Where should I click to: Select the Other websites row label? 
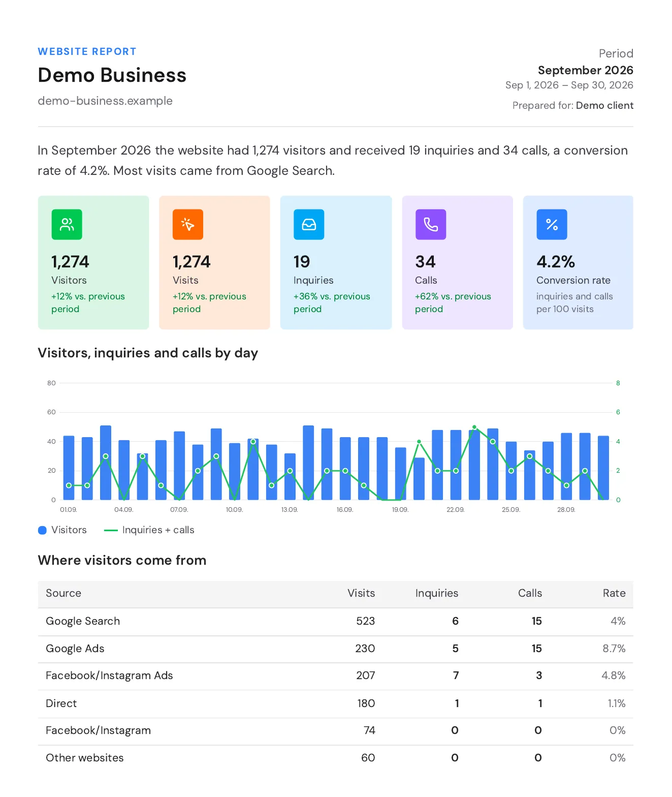[85, 758]
